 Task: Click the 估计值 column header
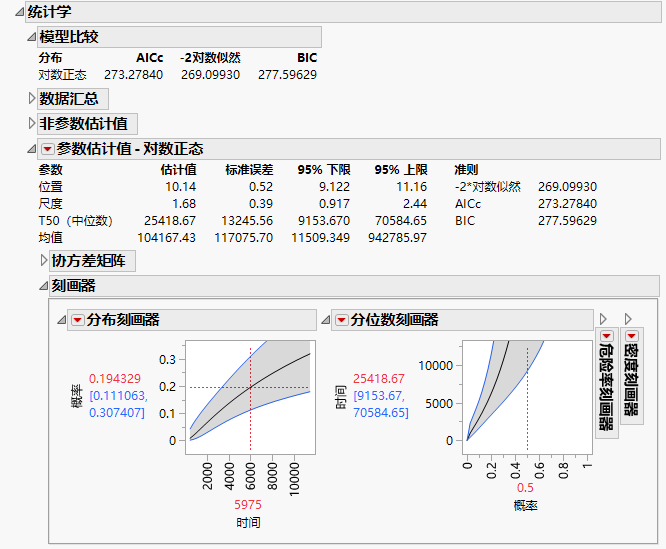[178, 170]
